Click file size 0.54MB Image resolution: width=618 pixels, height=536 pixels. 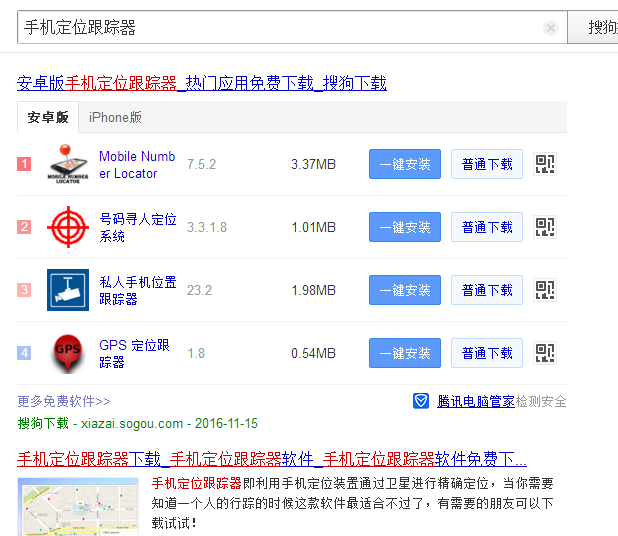(x=313, y=354)
